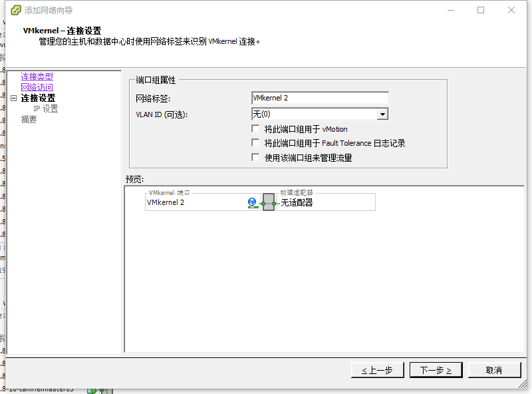Open the VLAN ID dropdown list

pos(382,114)
